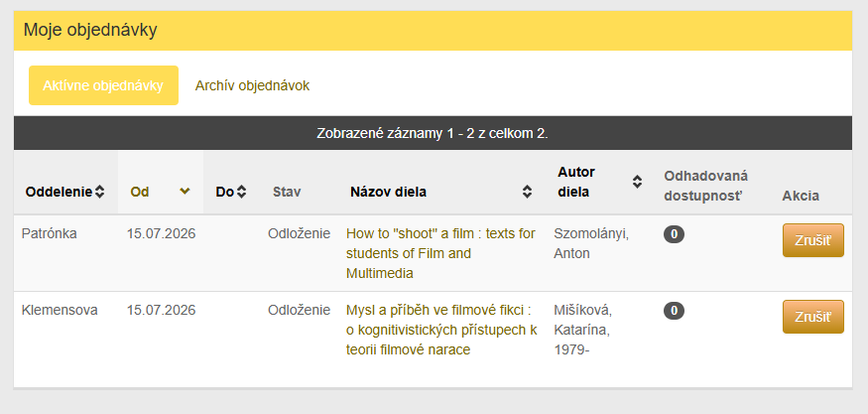
Task: Cancel the Patrónka order with Zrušiť
Action: [813, 240]
